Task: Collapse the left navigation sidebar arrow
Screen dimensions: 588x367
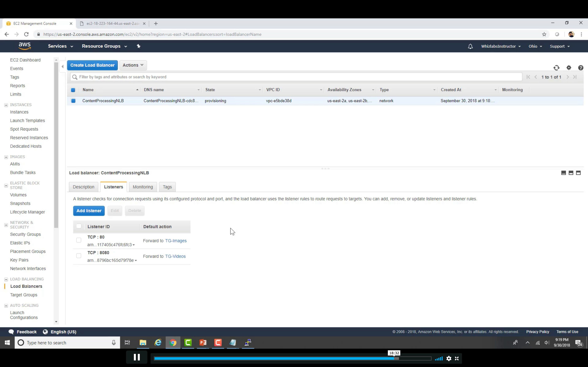Action: click(x=63, y=66)
